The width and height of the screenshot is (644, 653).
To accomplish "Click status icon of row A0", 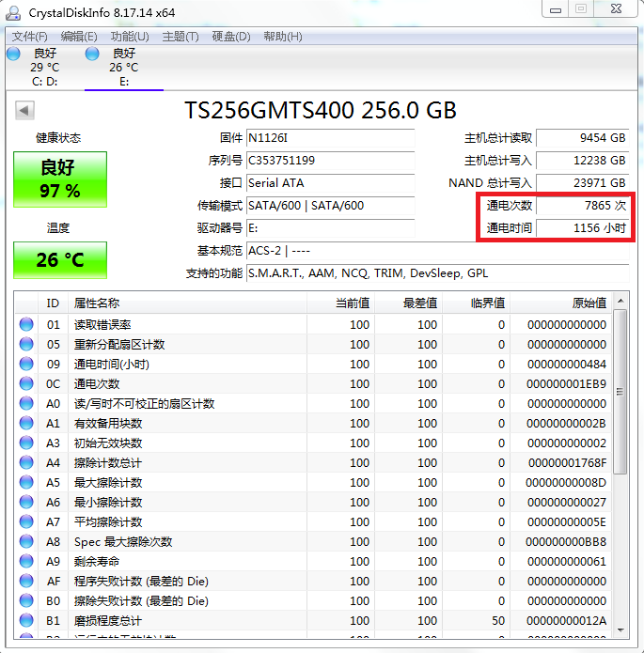I will pyautogui.click(x=26, y=403).
